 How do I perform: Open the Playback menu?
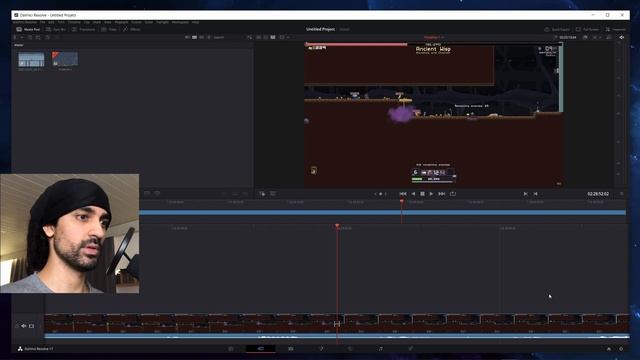tap(121, 22)
